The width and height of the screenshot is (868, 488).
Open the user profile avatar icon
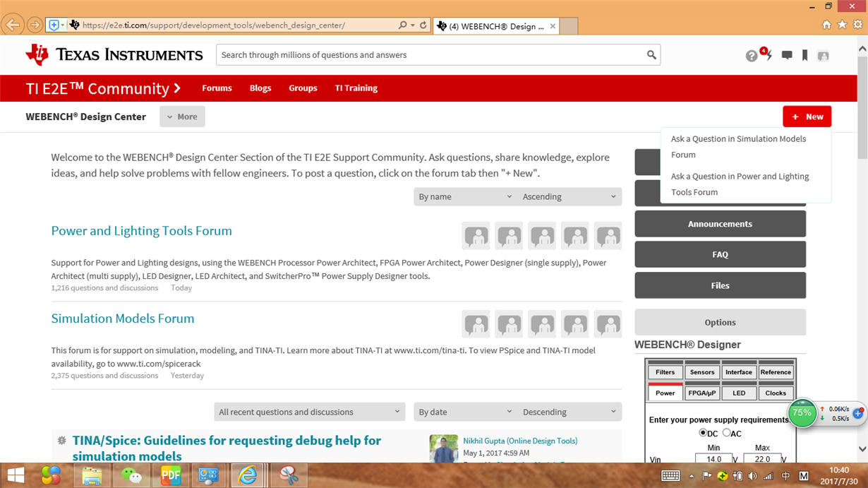(823, 56)
